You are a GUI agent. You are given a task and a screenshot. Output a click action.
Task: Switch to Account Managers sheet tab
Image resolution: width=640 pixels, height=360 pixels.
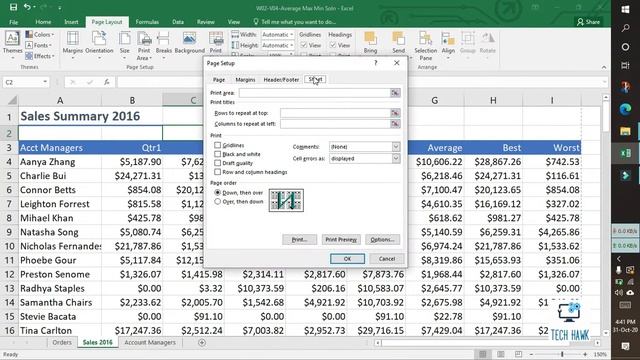[x=150, y=342]
